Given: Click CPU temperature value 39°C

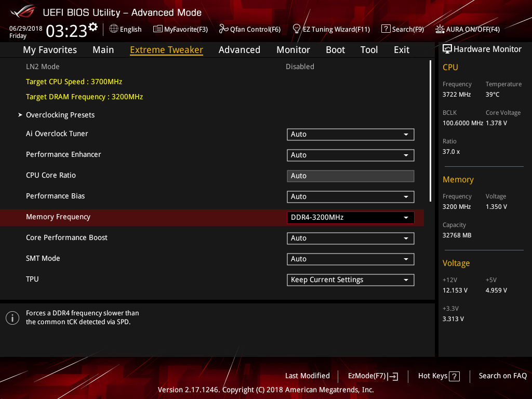Looking at the screenshot, I should point(493,95).
